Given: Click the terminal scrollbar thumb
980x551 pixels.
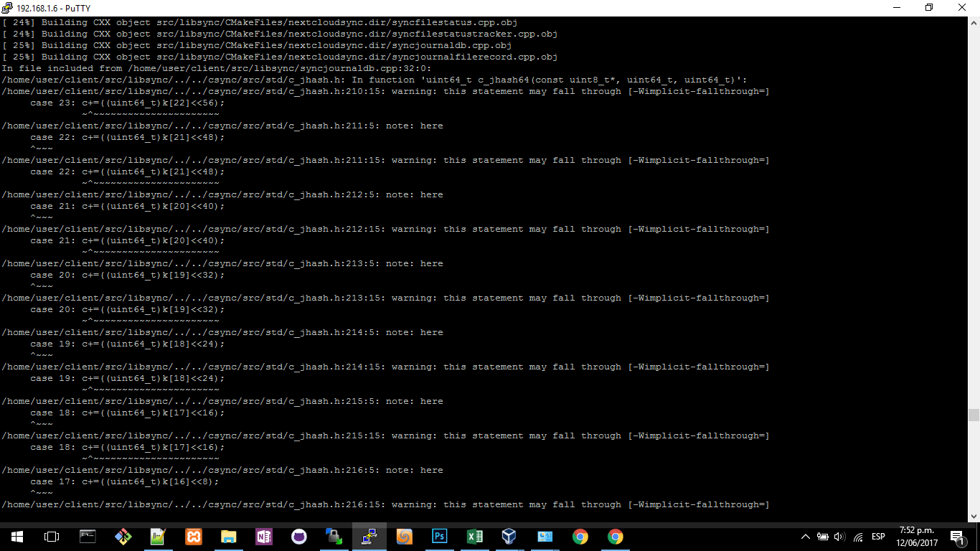Looking at the screenshot, I should pyautogui.click(x=974, y=415).
